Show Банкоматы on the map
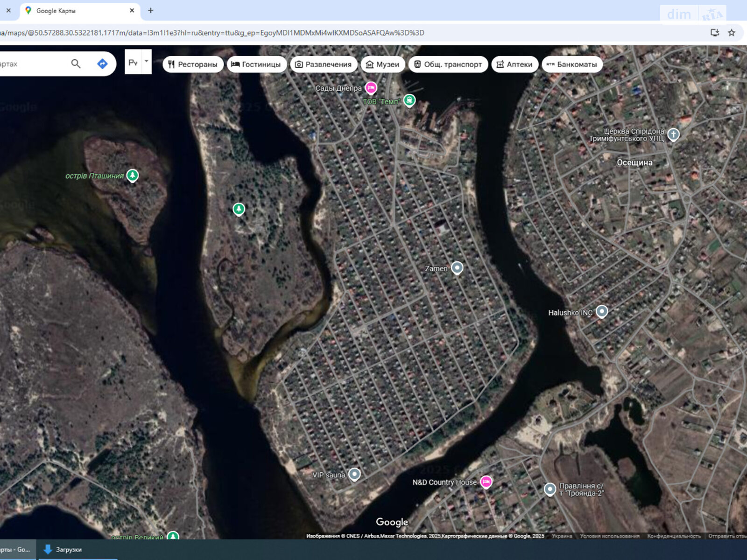The width and height of the screenshot is (747, 560). coord(571,64)
